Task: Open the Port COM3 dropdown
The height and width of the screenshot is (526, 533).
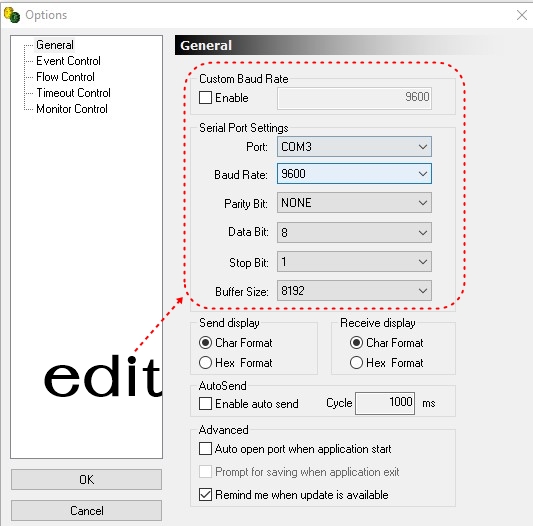Action: click(x=354, y=147)
